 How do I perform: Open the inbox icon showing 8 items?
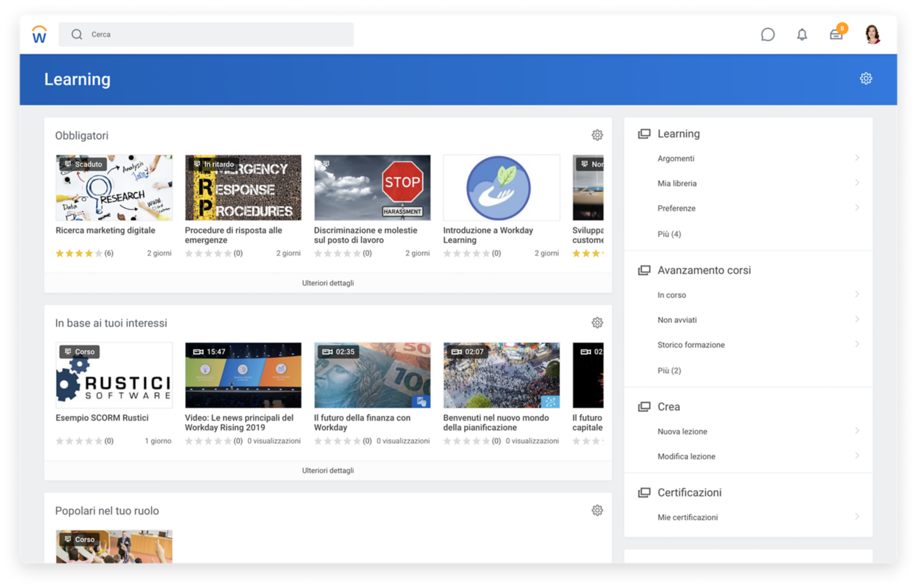(x=836, y=35)
